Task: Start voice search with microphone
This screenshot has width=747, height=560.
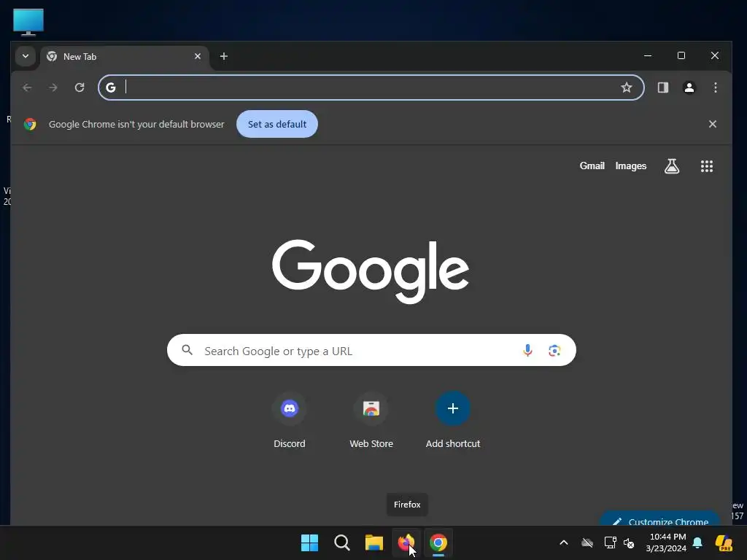Action: pos(527,351)
